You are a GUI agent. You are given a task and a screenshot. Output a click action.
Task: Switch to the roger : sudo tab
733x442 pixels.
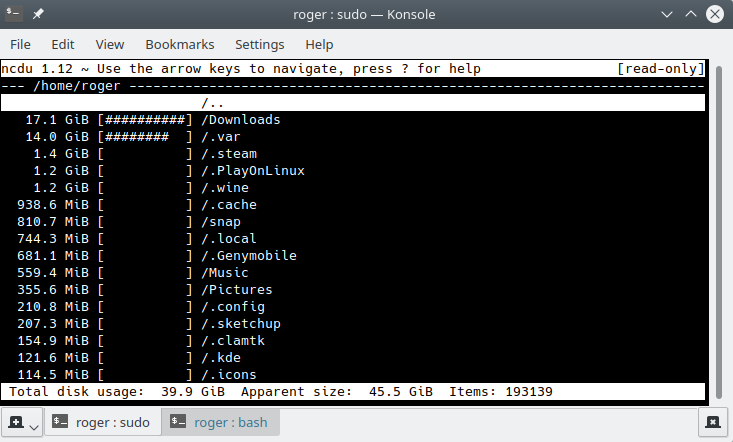(x=103, y=422)
